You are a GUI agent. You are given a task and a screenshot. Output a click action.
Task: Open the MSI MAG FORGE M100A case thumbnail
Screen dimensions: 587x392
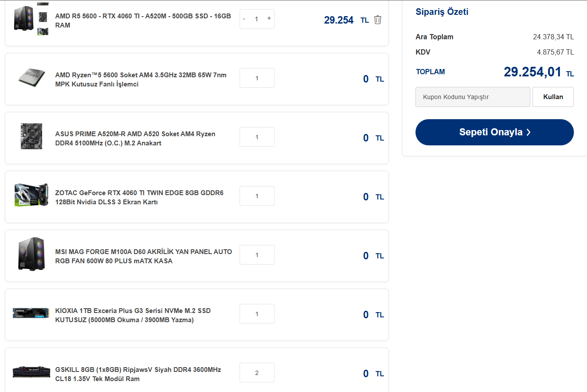[31, 254]
